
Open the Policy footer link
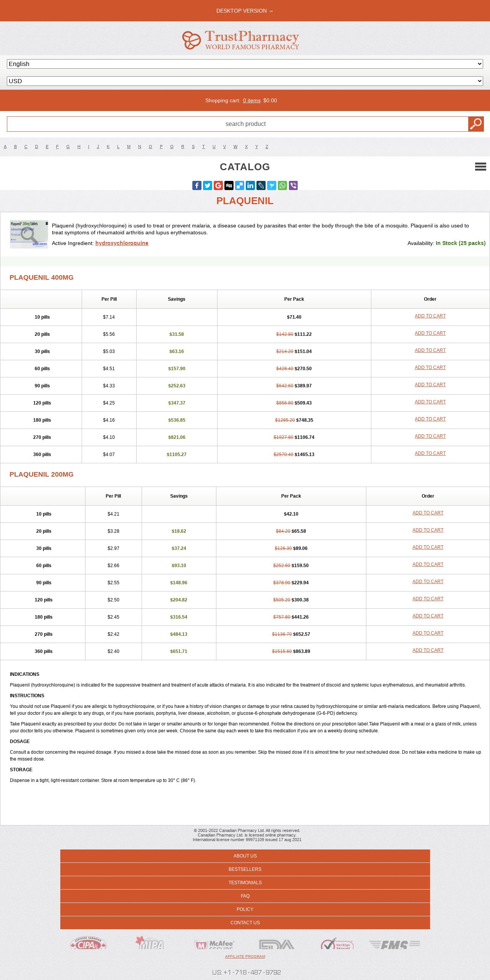click(245, 909)
